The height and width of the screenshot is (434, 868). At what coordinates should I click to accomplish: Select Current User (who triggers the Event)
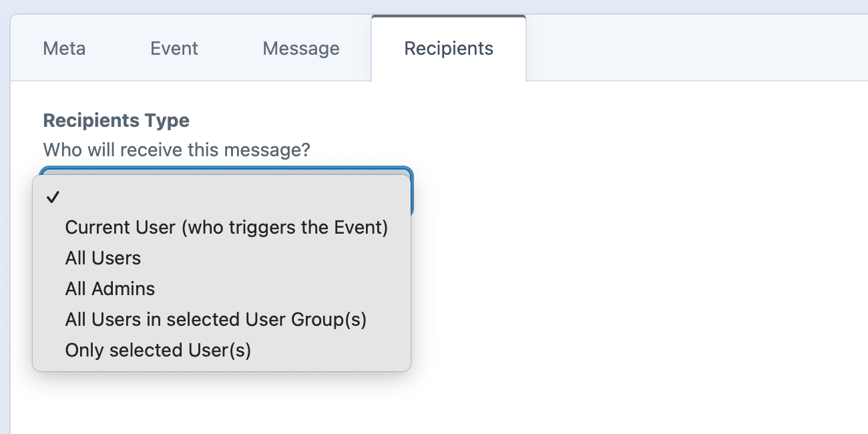[x=226, y=228]
